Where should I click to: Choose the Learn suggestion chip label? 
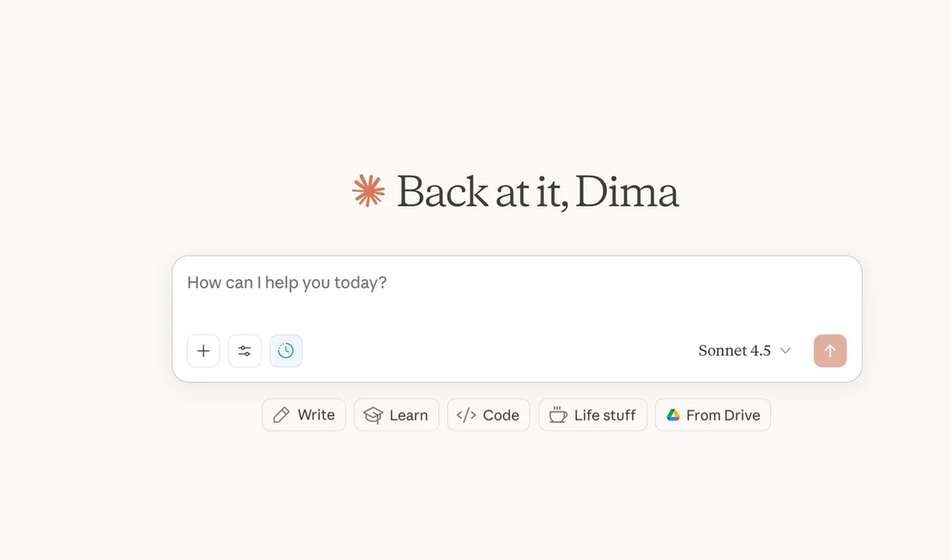point(409,415)
